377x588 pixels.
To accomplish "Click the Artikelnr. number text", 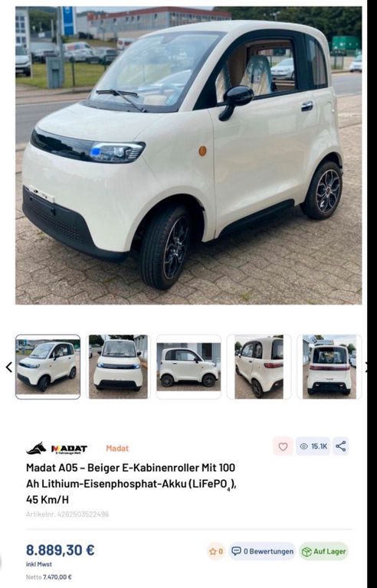I will pyautogui.click(x=67, y=514).
